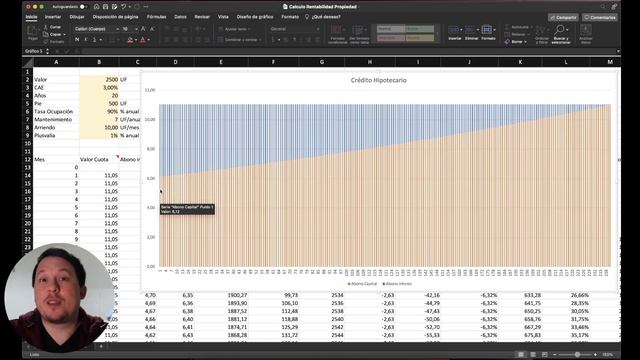The width and height of the screenshot is (640, 360).
Task: Click the Valor cell showing 2500
Action: click(99, 80)
